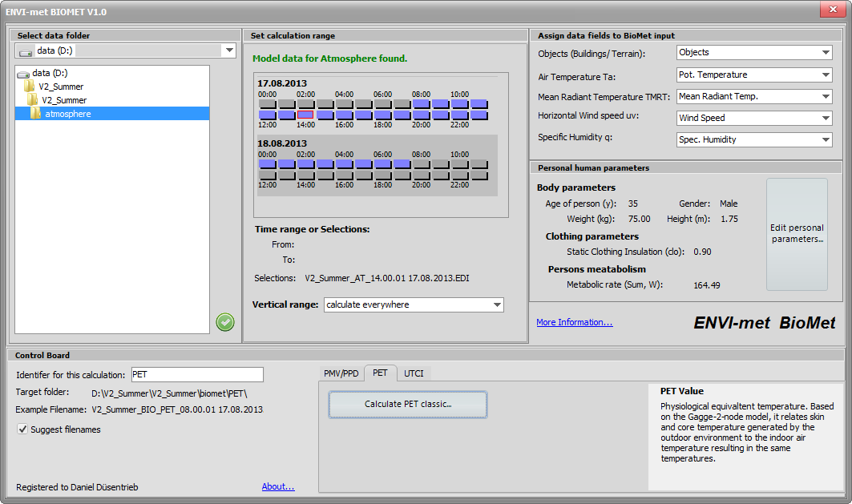
Task: Open the drive selection dropdown
Action: (229, 50)
